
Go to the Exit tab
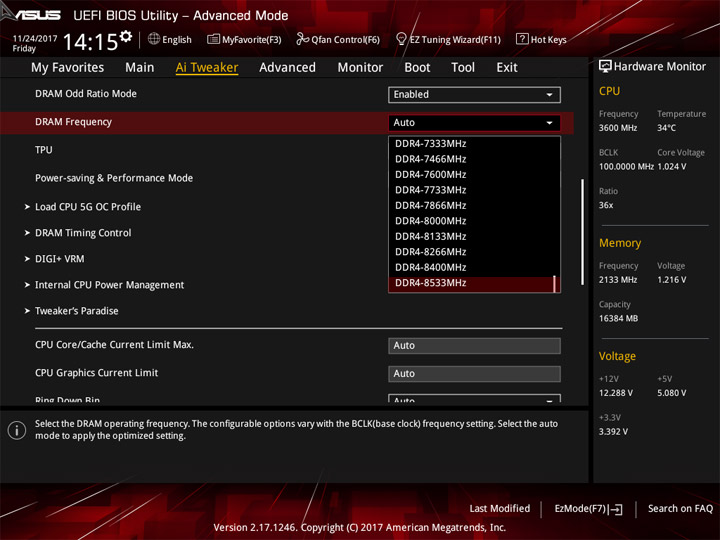tap(506, 68)
